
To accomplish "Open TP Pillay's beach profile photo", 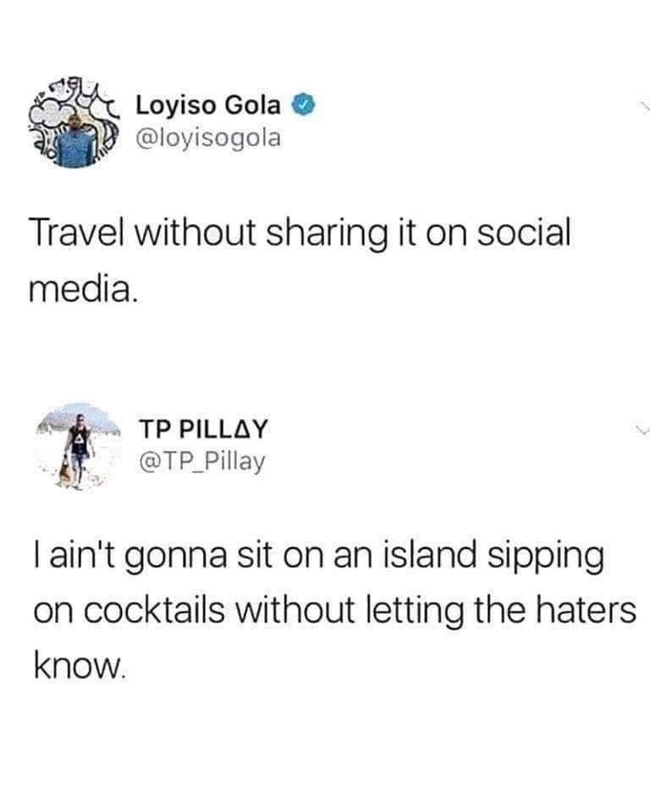I will click(x=78, y=446).
